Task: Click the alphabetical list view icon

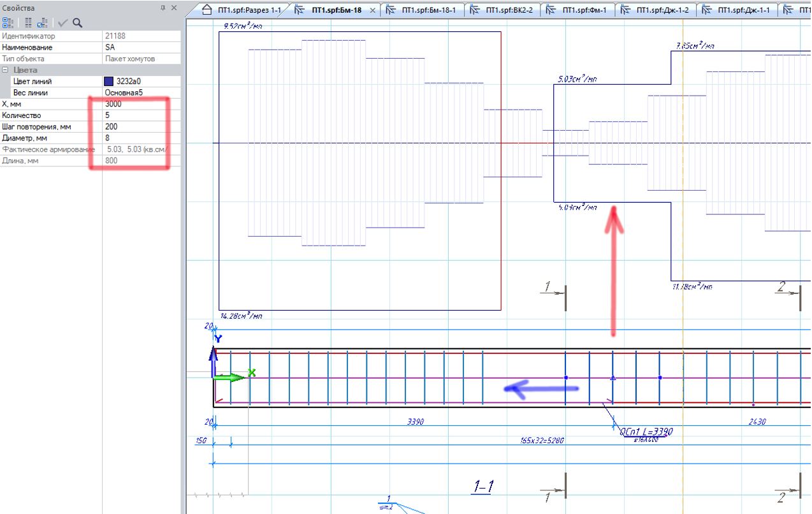Action: pos(28,23)
